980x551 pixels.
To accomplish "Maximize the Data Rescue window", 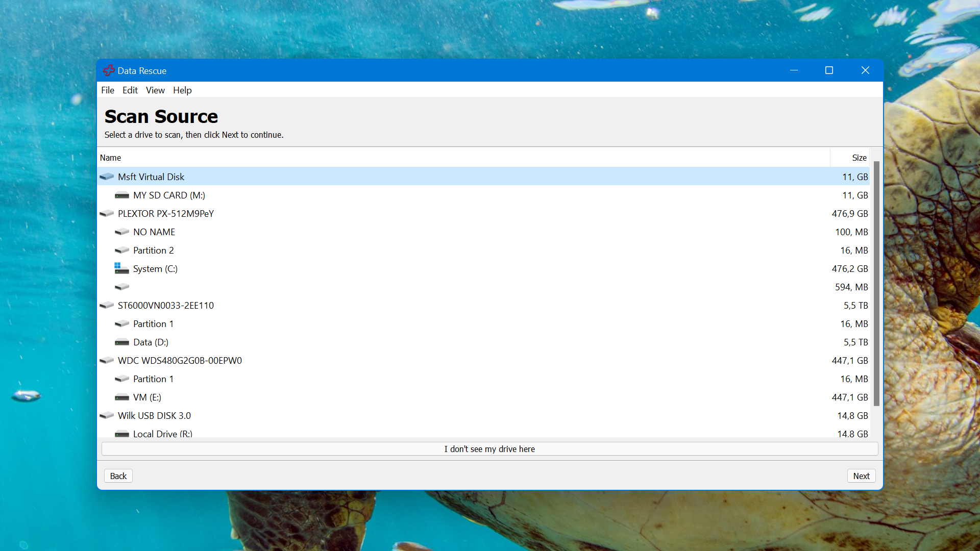I will tap(829, 70).
